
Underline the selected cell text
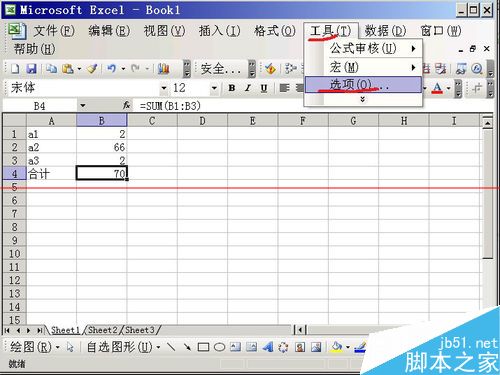[264, 88]
